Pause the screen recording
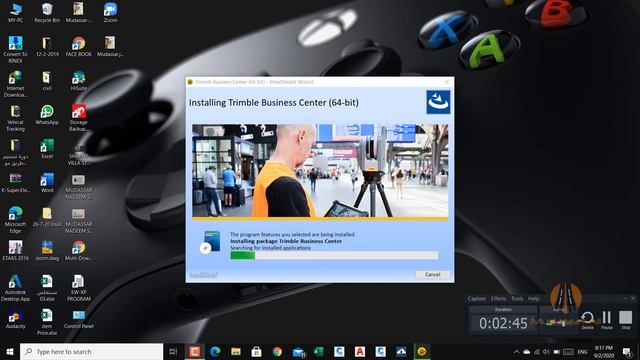The width and height of the screenshot is (640, 360). tap(607, 320)
